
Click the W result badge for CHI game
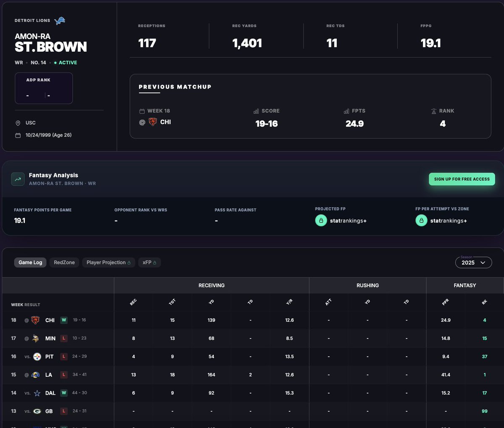pyautogui.click(x=64, y=320)
